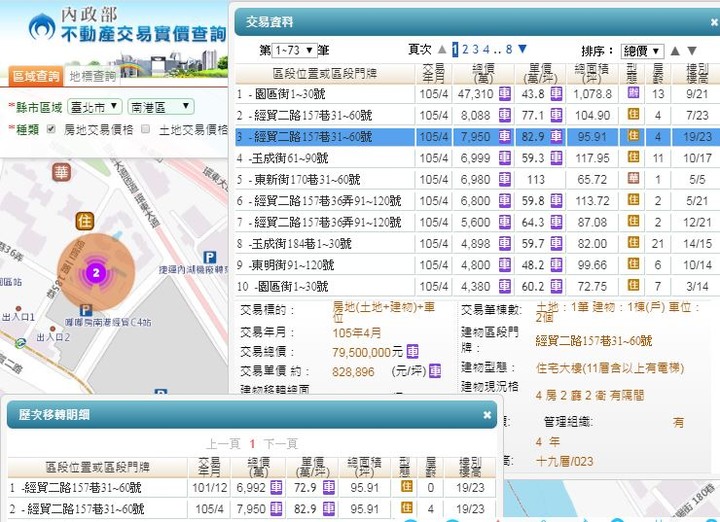Viewport: 720px width, 522px height.
Task: Click the purple building-type icon in row 1
Action: [634, 93]
